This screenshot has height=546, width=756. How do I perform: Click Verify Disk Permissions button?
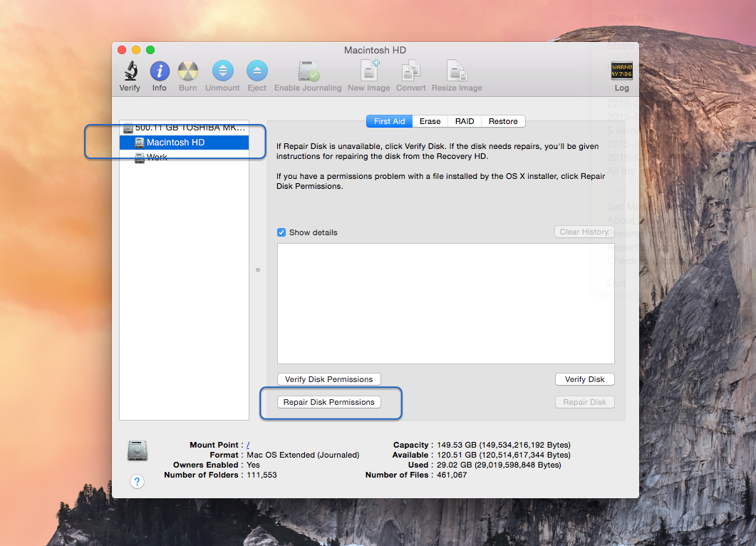pyautogui.click(x=328, y=379)
